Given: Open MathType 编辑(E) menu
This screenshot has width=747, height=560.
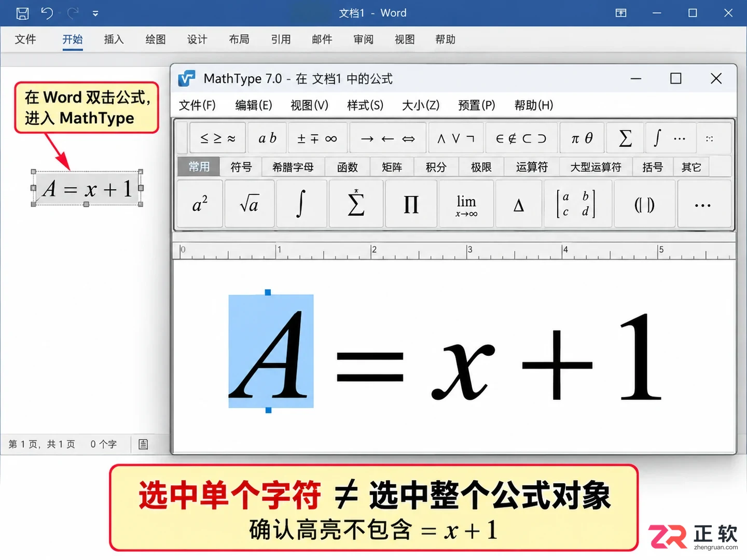Looking at the screenshot, I should tap(254, 105).
